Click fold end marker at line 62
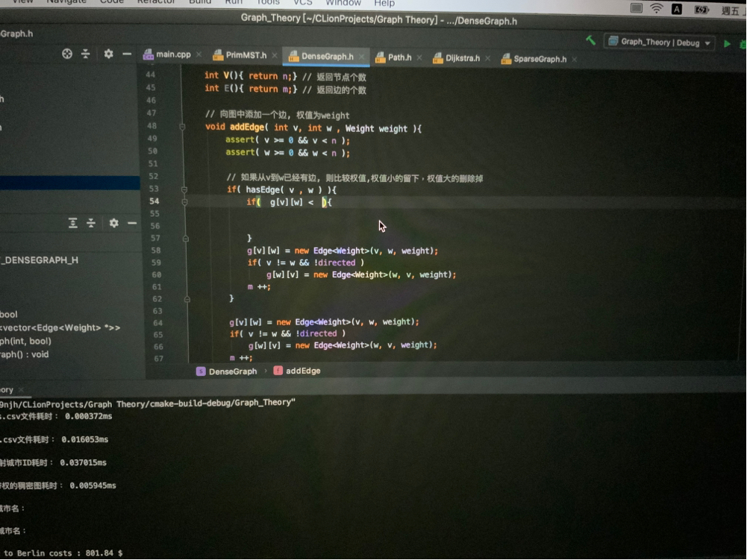Viewport: 747px width, 560px height. click(x=187, y=299)
